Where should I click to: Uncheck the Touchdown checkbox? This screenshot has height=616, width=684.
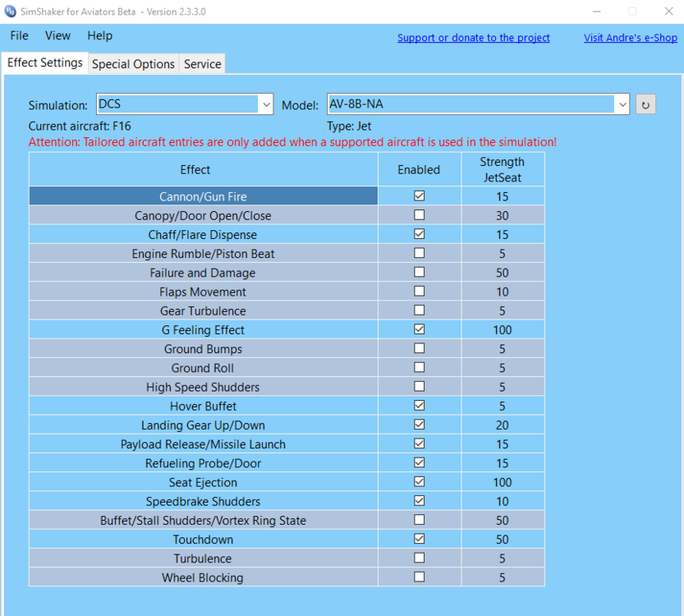[x=420, y=539]
